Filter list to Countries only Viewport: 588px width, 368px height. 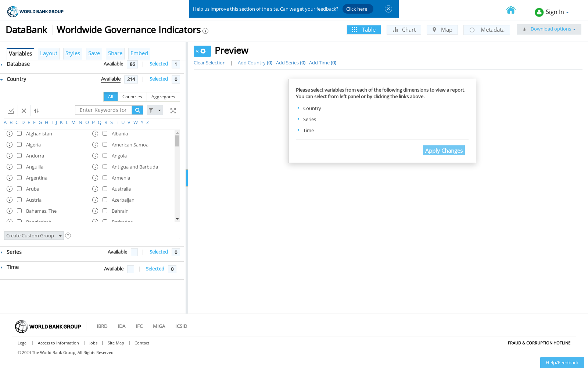pyautogui.click(x=132, y=97)
